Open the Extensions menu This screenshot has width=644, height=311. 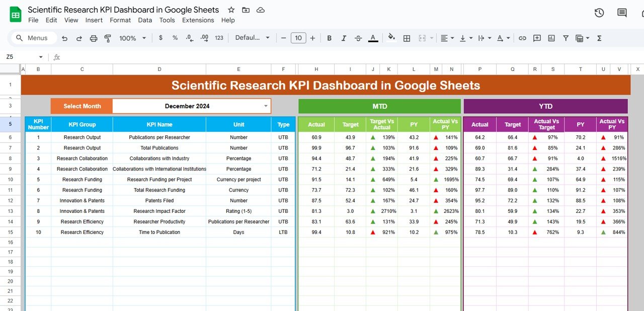[198, 20]
